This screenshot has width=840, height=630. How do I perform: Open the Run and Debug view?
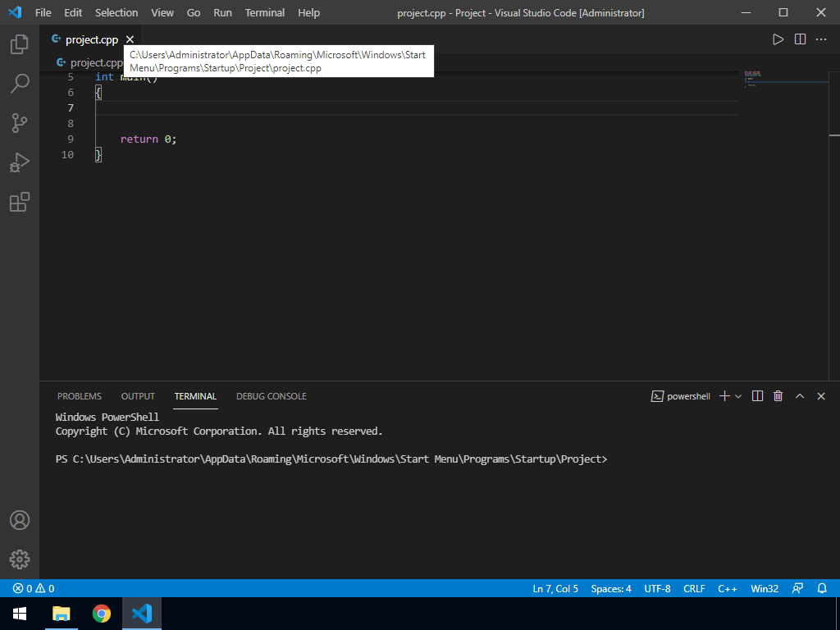20,162
